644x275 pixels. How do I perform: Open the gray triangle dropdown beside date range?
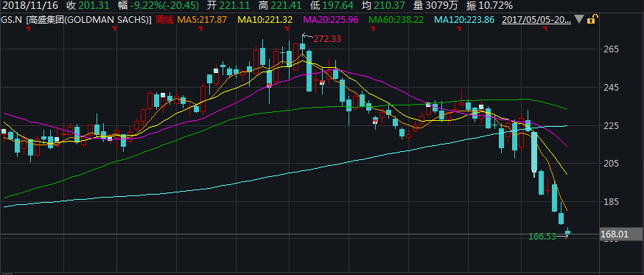[578, 19]
